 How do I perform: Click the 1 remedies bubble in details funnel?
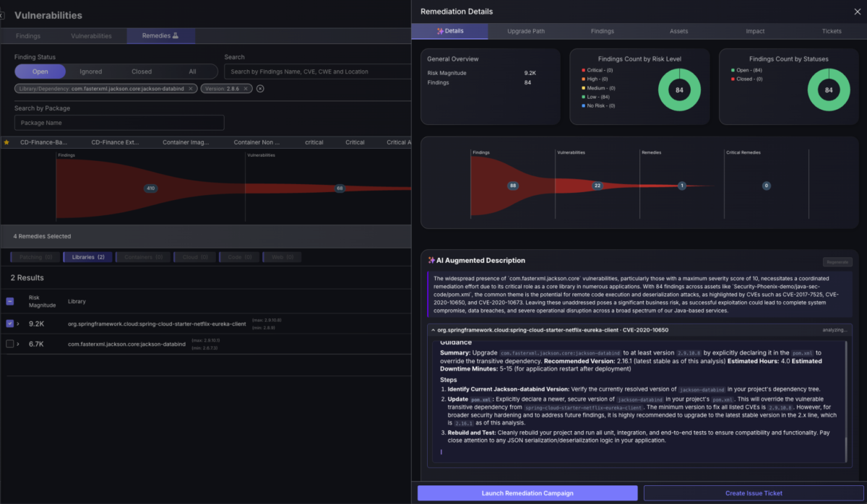click(x=681, y=186)
